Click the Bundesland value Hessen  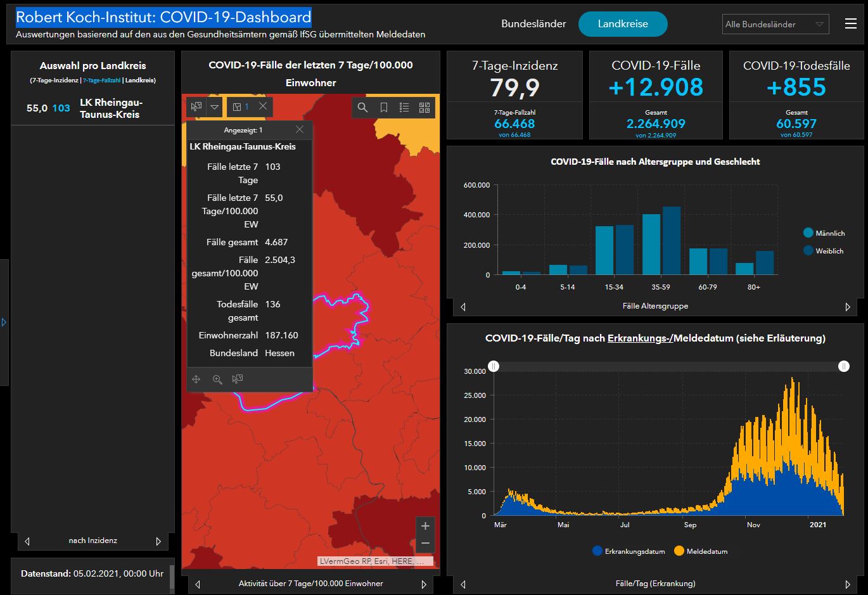point(279,353)
